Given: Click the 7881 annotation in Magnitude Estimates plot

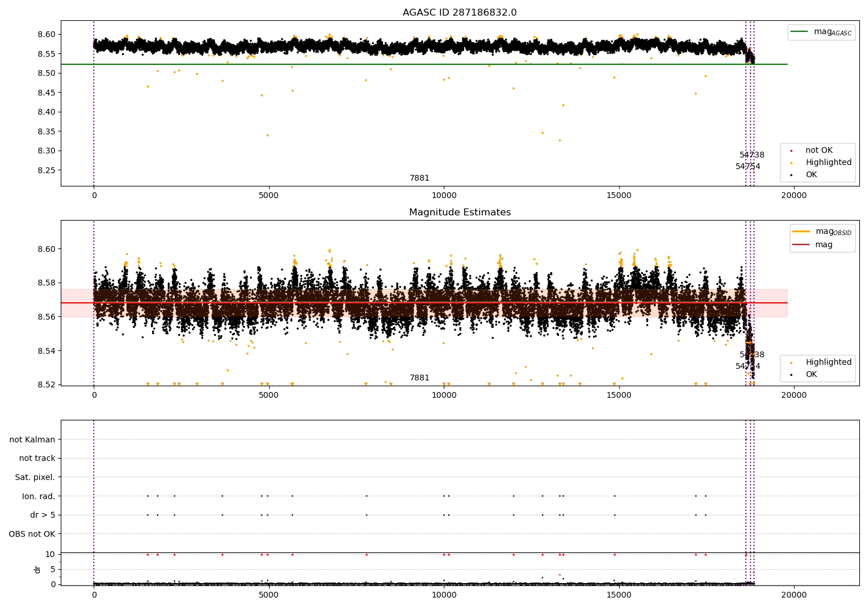Looking at the screenshot, I should point(420,378).
